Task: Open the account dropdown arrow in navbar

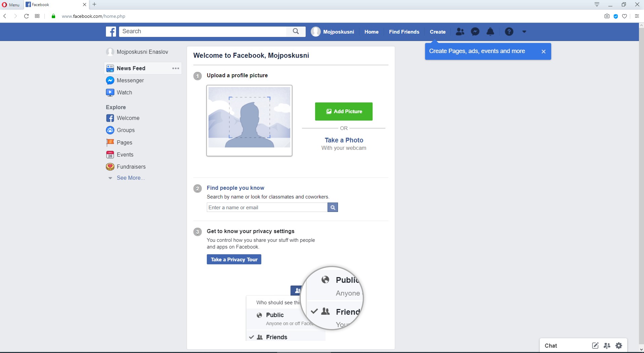Action: pos(524,32)
